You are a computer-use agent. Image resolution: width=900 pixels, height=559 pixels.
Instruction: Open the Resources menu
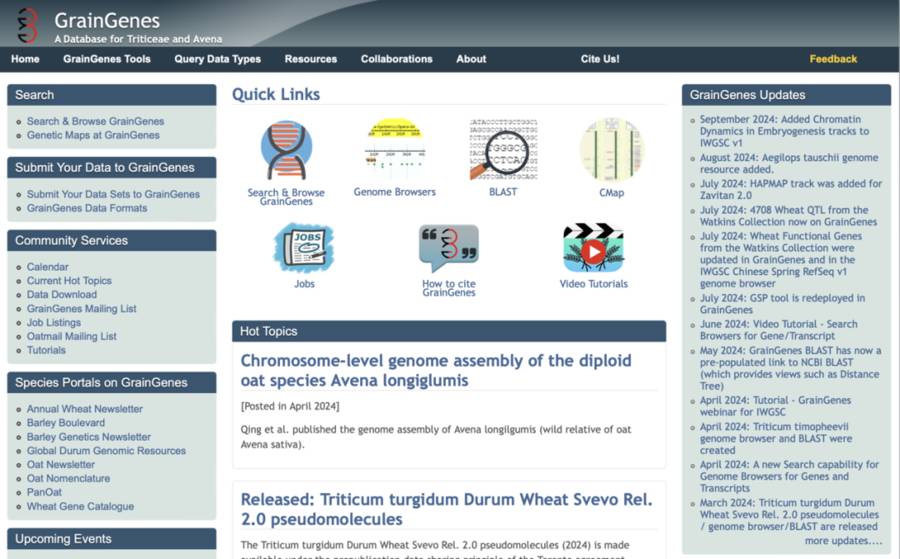point(311,59)
